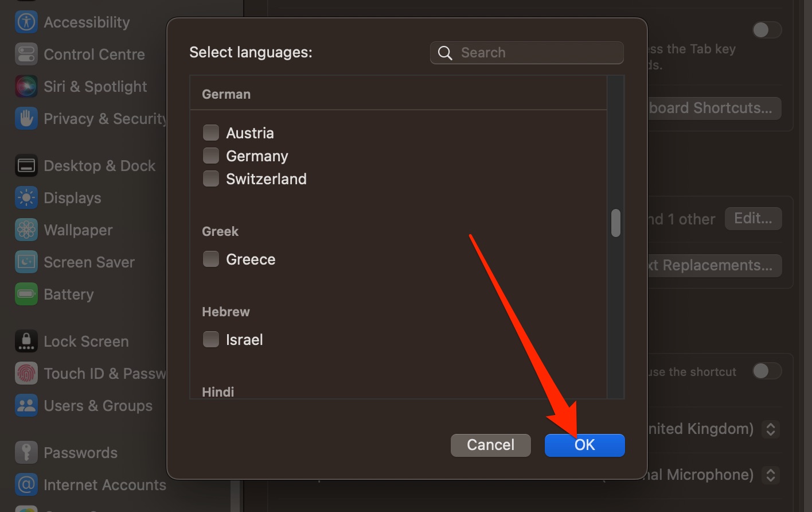Screen dimensions: 812x512
Task: Open Privacy & Security hand icon
Action: [26, 118]
